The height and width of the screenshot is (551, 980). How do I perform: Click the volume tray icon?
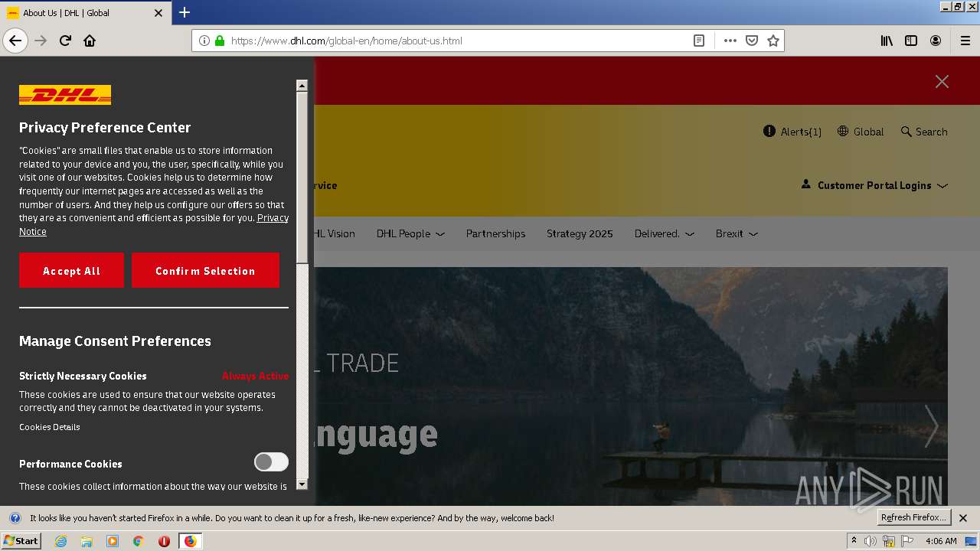(871, 541)
